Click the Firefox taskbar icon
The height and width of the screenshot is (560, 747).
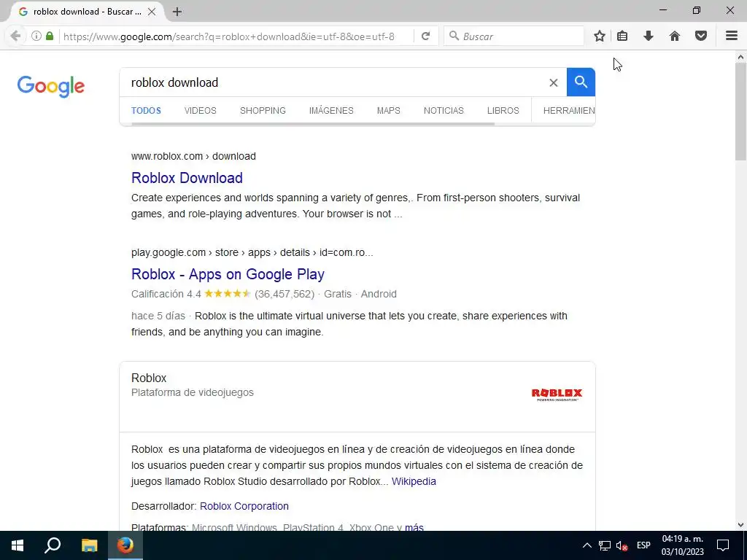click(125, 545)
